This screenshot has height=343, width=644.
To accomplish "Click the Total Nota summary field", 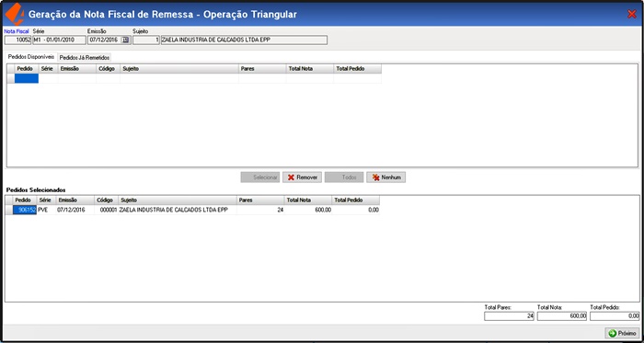I will 562,316.
